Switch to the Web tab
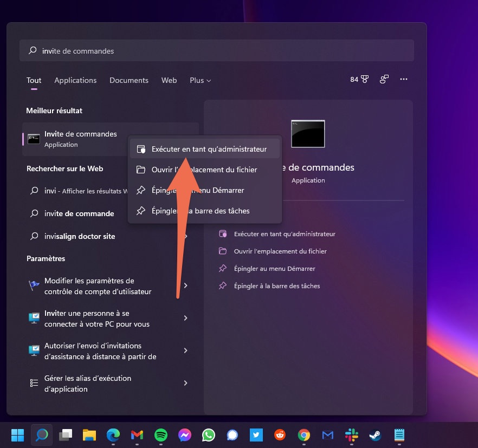 [x=169, y=81]
